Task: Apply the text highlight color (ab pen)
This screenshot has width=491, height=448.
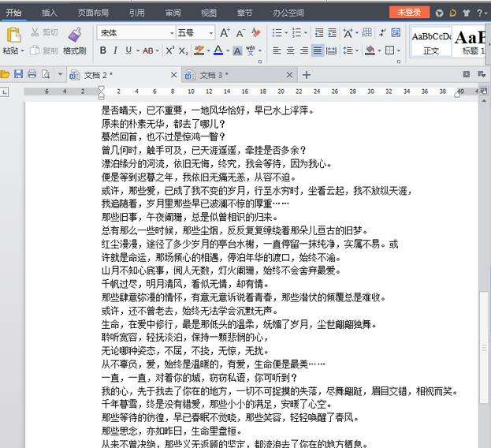Action: pos(199,50)
